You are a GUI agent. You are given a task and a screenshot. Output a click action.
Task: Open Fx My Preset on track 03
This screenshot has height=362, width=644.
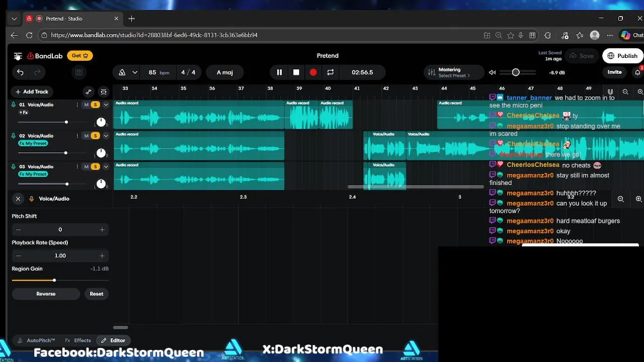point(33,174)
